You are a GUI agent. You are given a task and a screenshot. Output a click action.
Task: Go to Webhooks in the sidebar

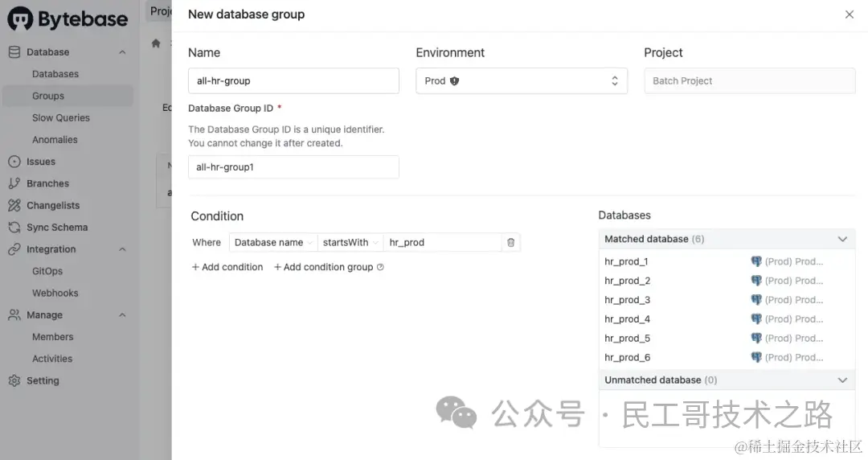tap(55, 293)
